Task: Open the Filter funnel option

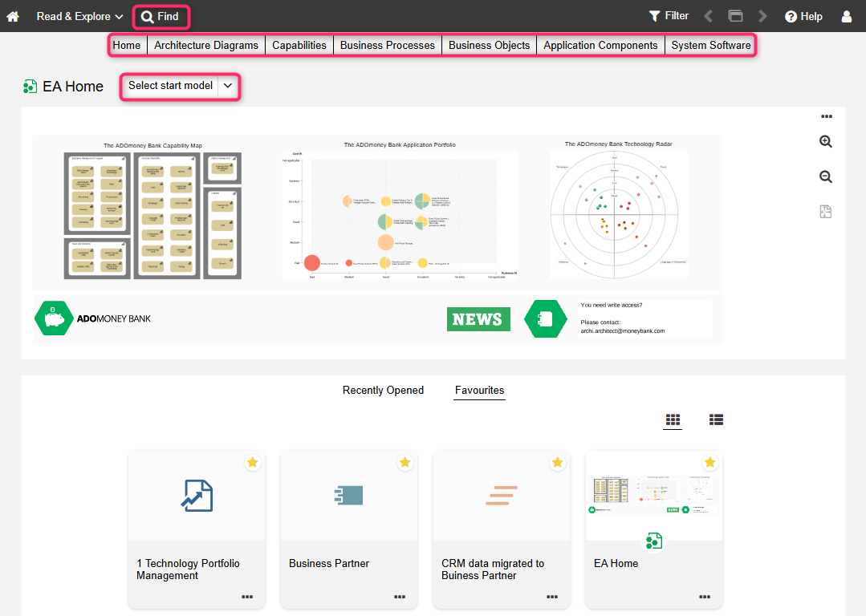Action: pos(668,16)
